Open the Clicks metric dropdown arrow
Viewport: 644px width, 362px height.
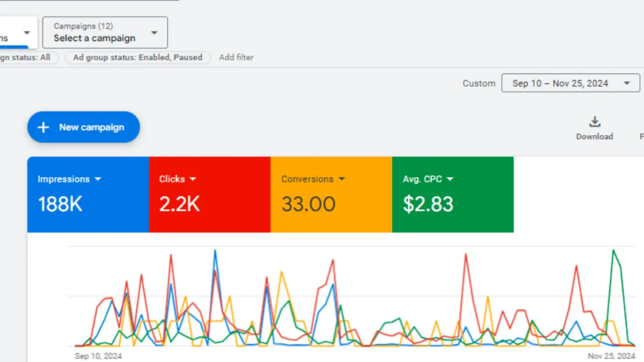click(x=193, y=179)
